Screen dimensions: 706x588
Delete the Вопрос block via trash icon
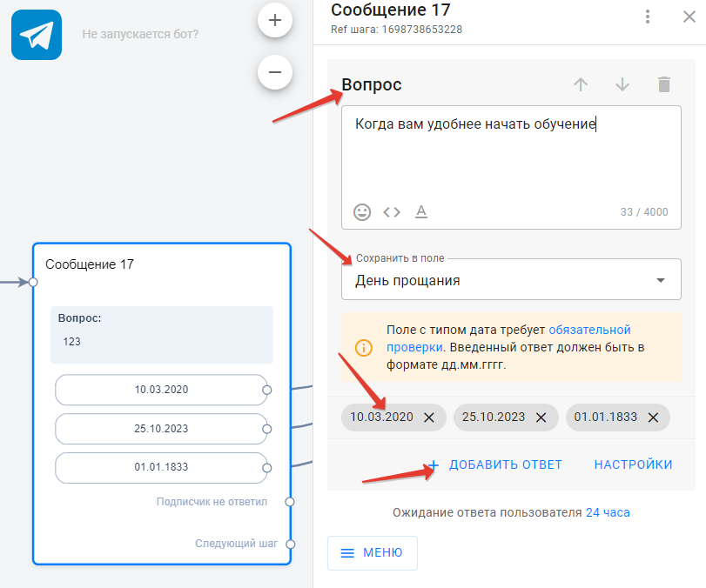(x=664, y=84)
